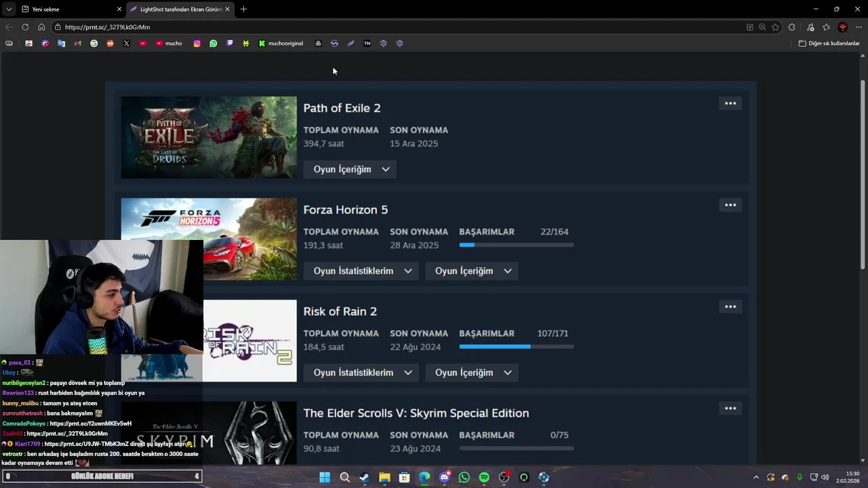This screenshot has height=488, width=868.
Task: Open a new browser tab
Action: (243, 9)
